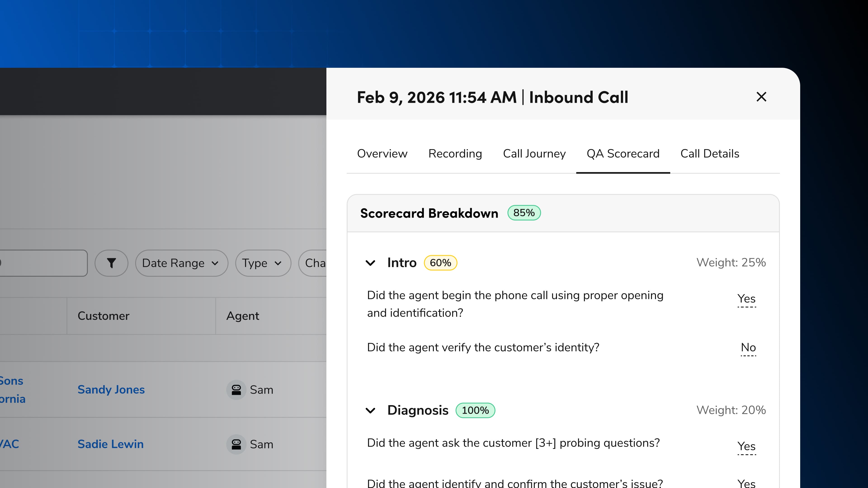Viewport: 868px width, 488px height.
Task: Open customer Sandy Jones link
Action: point(111,390)
